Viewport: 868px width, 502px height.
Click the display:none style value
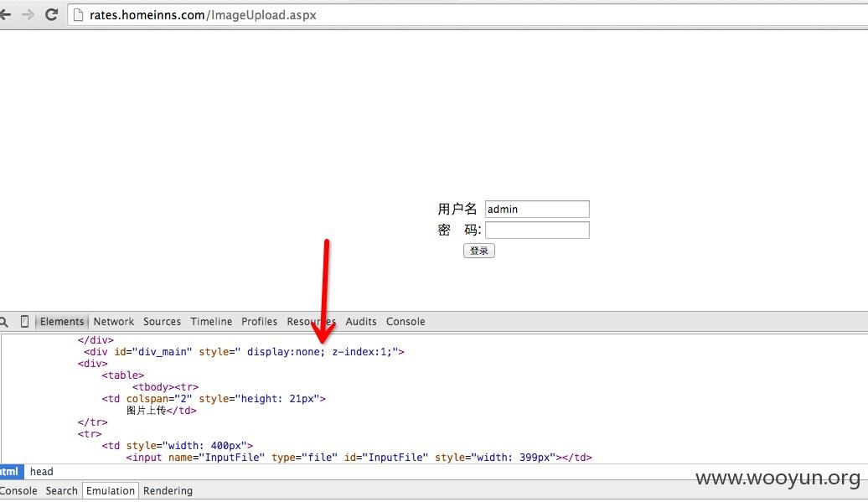[287, 352]
